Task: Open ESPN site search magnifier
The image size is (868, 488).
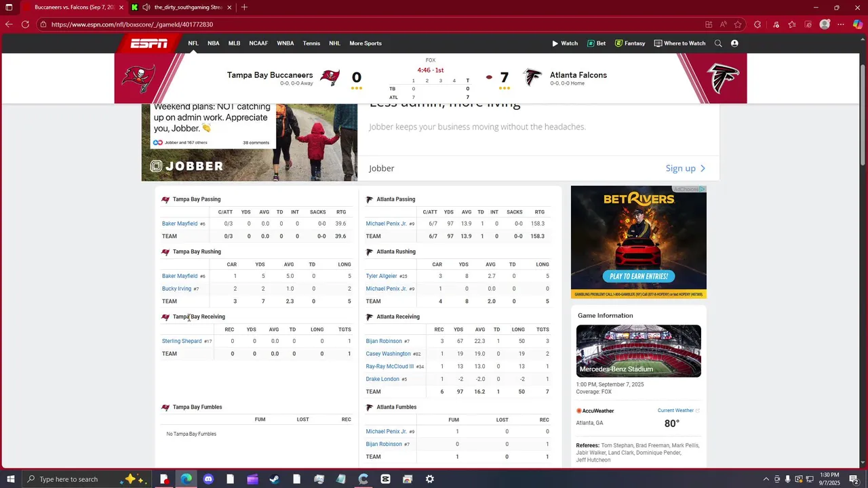Action: 718,43
